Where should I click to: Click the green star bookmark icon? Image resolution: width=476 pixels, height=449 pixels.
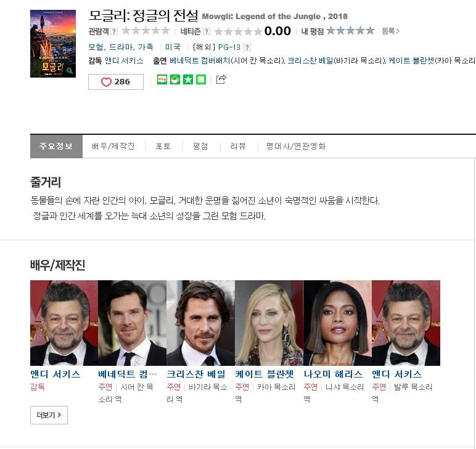point(188,79)
